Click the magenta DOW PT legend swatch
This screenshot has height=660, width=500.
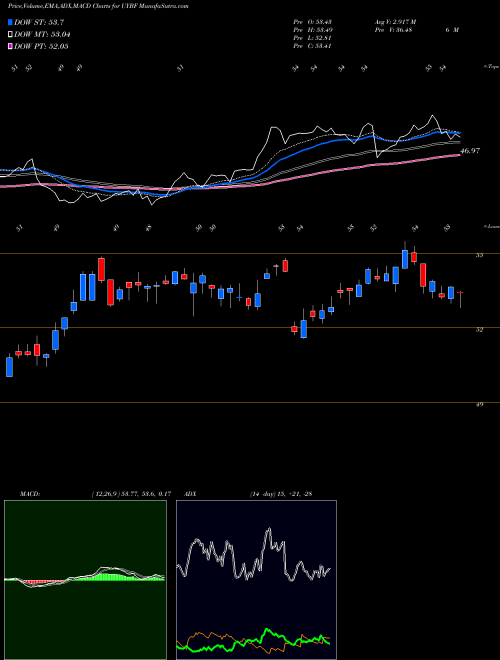tap(10, 46)
